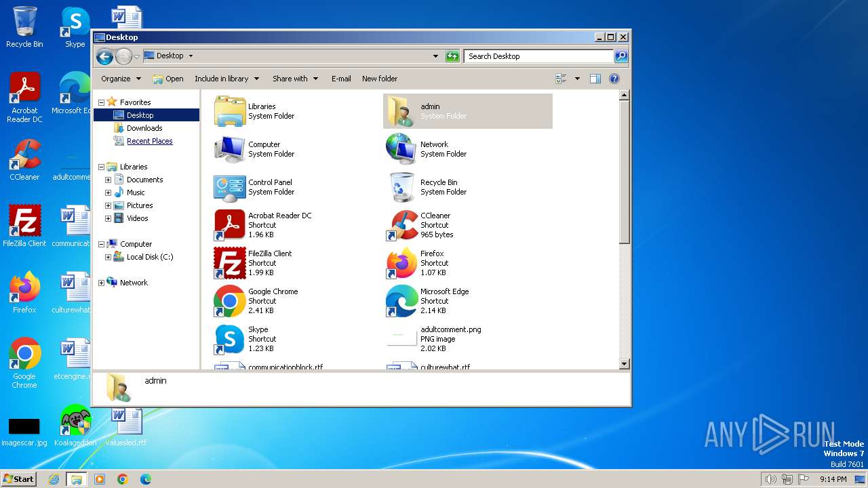This screenshot has width=868, height=488.
Task: Select Desktop under Favorites
Action: point(140,115)
